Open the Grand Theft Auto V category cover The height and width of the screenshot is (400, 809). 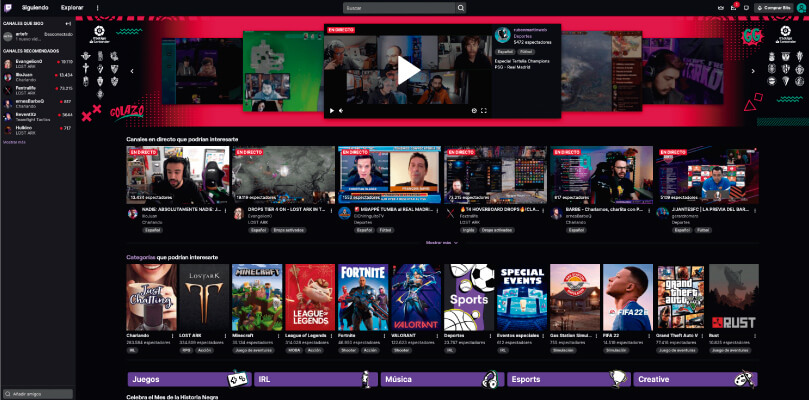click(681, 297)
